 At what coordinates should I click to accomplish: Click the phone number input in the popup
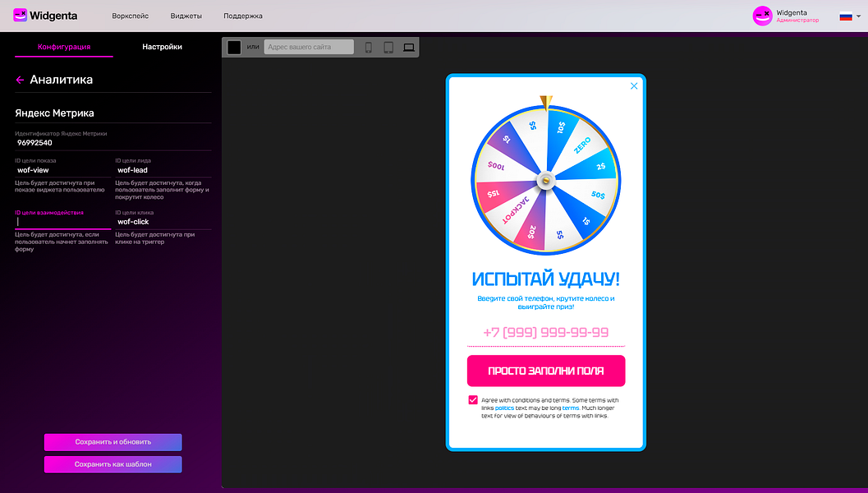546,333
